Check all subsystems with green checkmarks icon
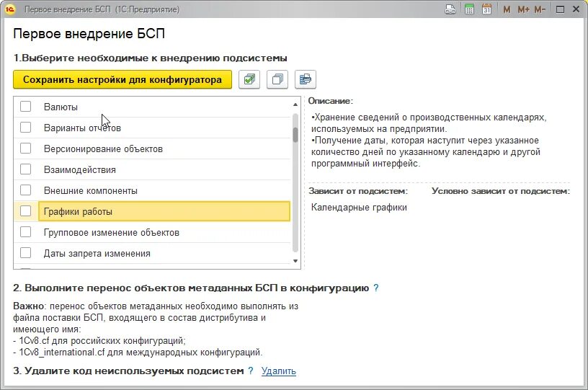 [x=249, y=79]
